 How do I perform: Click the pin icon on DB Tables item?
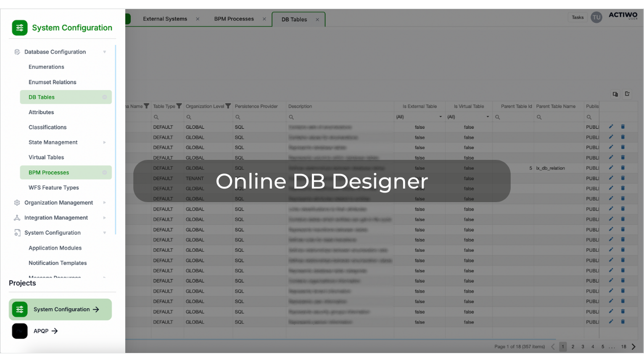(x=105, y=97)
